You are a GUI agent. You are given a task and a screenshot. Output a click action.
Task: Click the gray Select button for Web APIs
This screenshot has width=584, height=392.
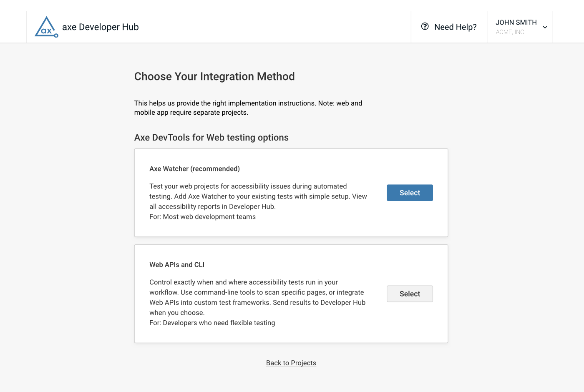pyautogui.click(x=410, y=294)
